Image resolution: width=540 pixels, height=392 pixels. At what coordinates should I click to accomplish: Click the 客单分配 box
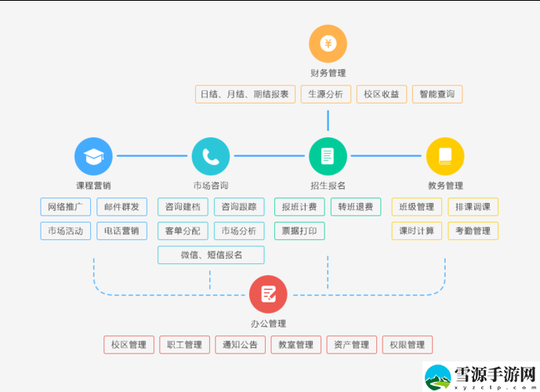click(x=183, y=230)
